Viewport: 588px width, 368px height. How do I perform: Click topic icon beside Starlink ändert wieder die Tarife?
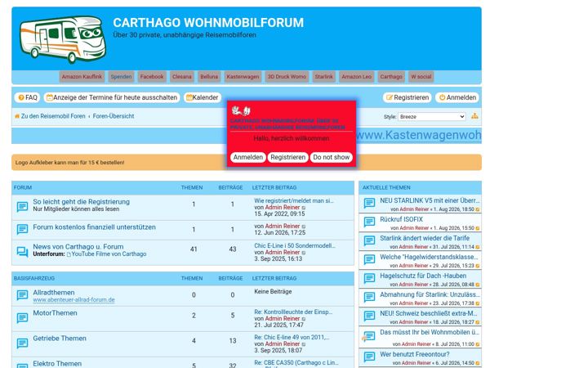coord(369,241)
